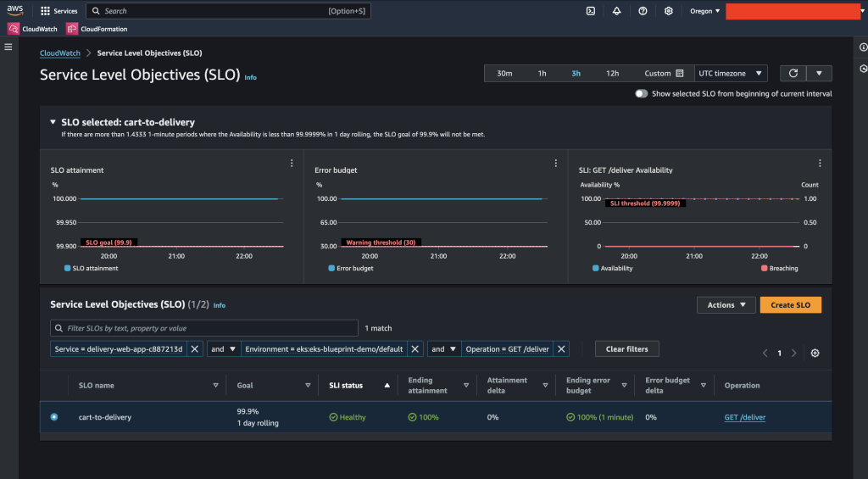This screenshot has height=479, width=868.
Task: Open notifications bell in top bar
Action: (617, 11)
